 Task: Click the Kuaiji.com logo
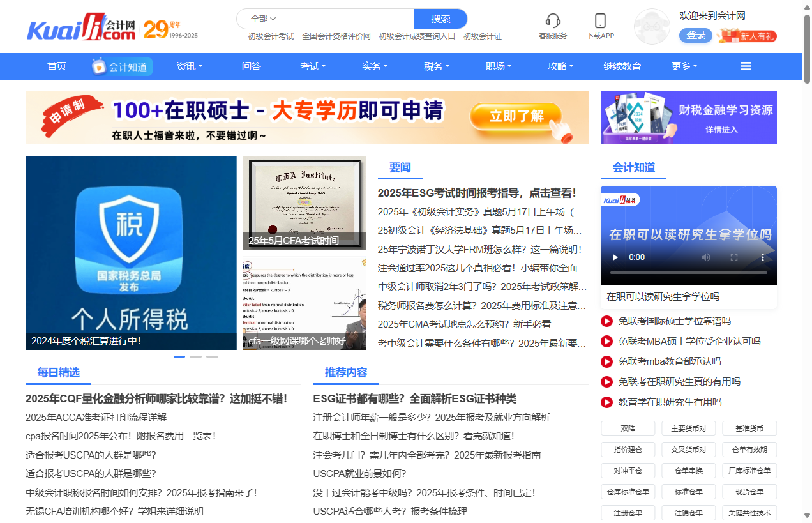click(81, 27)
